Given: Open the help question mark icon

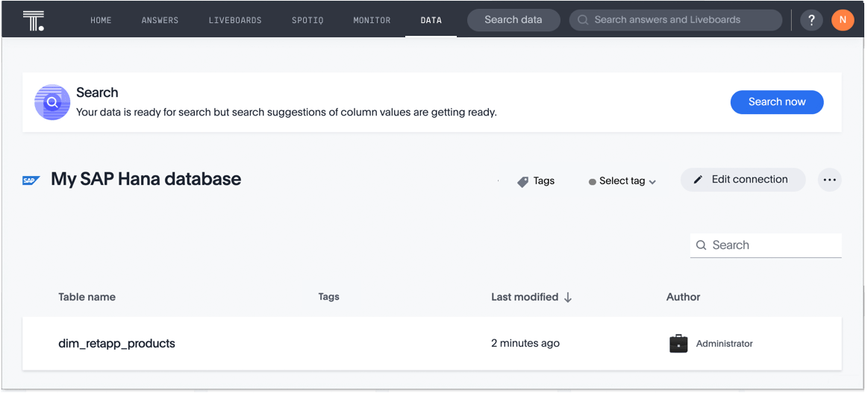Looking at the screenshot, I should tap(811, 20).
